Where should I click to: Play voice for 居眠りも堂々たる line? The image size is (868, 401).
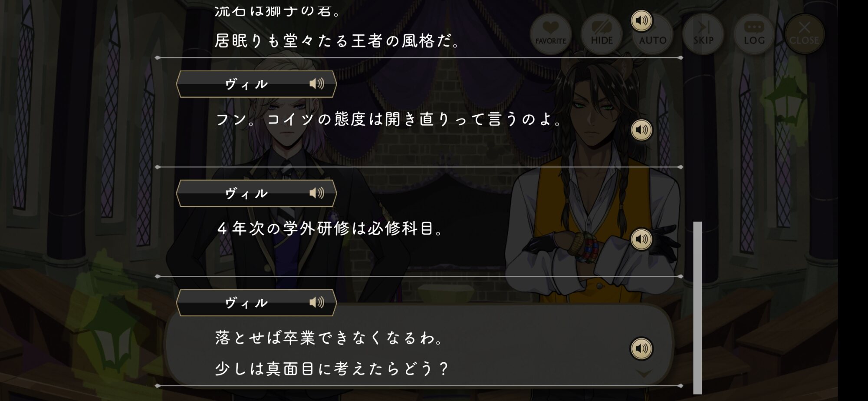click(641, 20)
